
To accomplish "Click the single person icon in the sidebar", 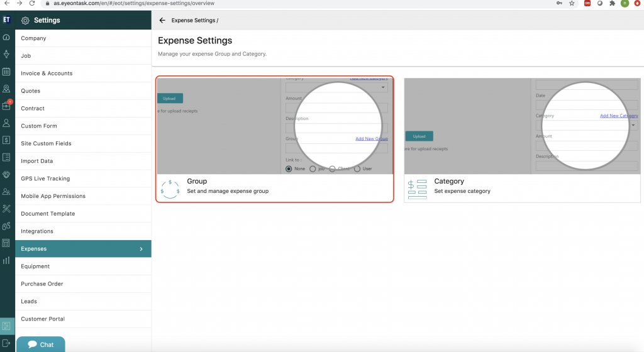I will coord(6,123).
